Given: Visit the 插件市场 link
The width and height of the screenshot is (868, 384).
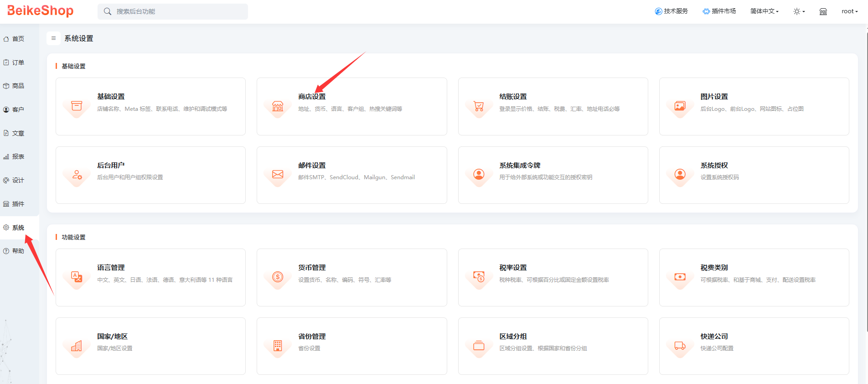Looking at the screenshot, I should (x=719, y=11).
